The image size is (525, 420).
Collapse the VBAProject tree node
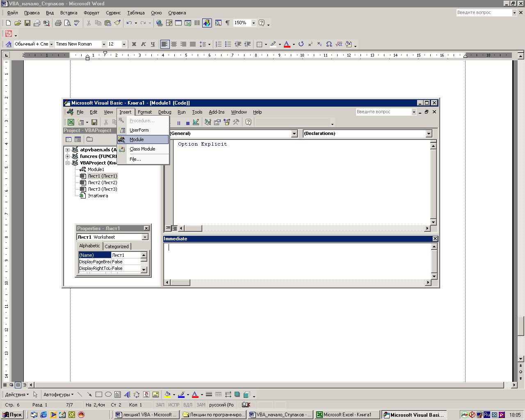(x=68, y=163)
